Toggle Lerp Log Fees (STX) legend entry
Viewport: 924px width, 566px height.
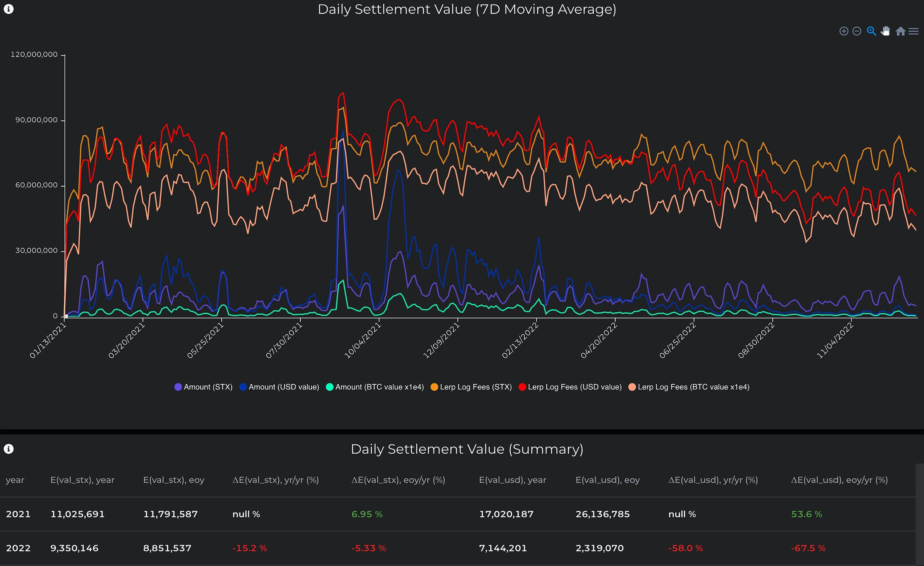point(475,387)
